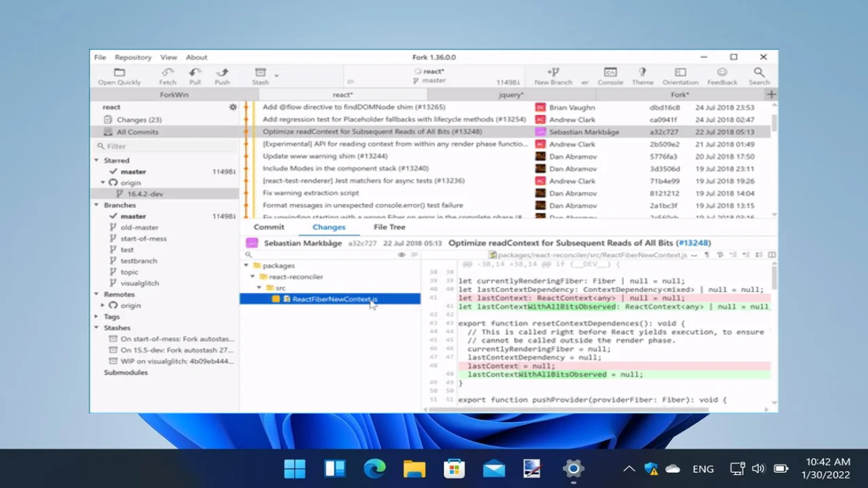Image resolution: width=868 pixels, height=488 pixels.
Task: Open repository settings gear in sidebar
Action: 233,107
